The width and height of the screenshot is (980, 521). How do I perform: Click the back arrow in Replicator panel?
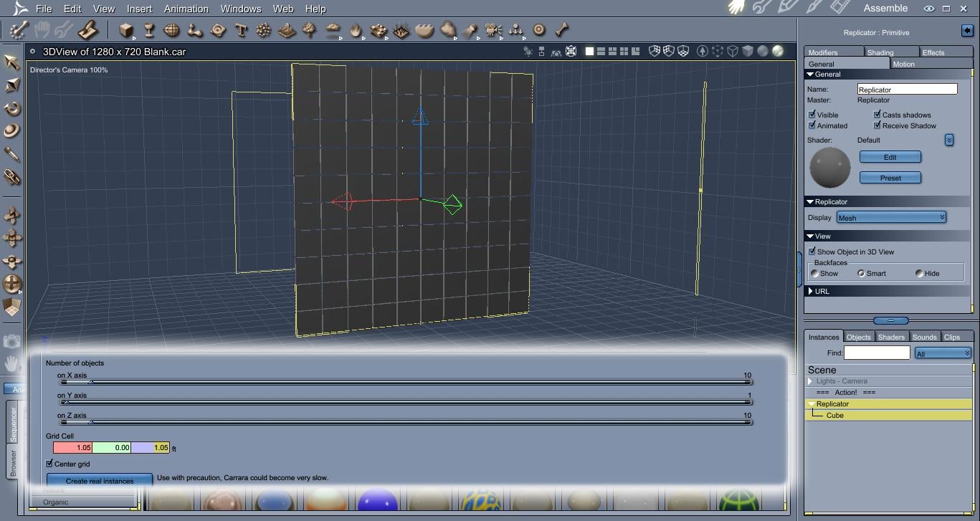(x=967, y=30)
